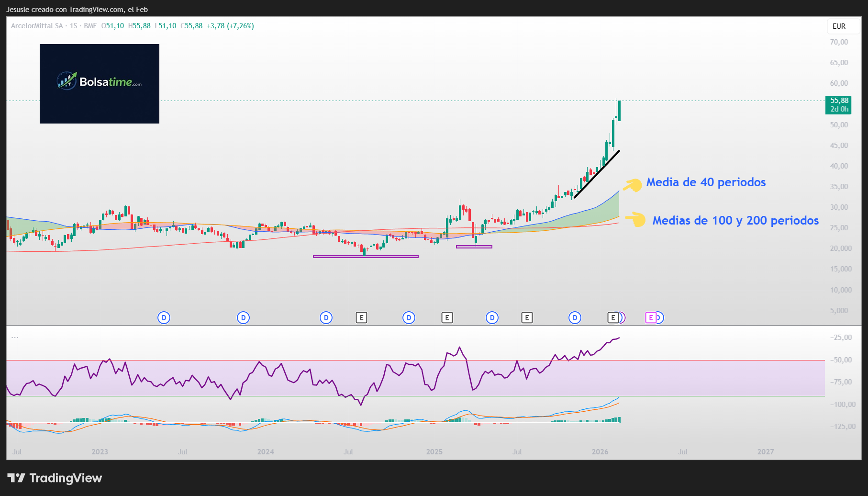The image size is (868, 496).
Task: Click the TradingView logo in the bottom-left corner
Action: pyautogui.click(x=55, y=478)
